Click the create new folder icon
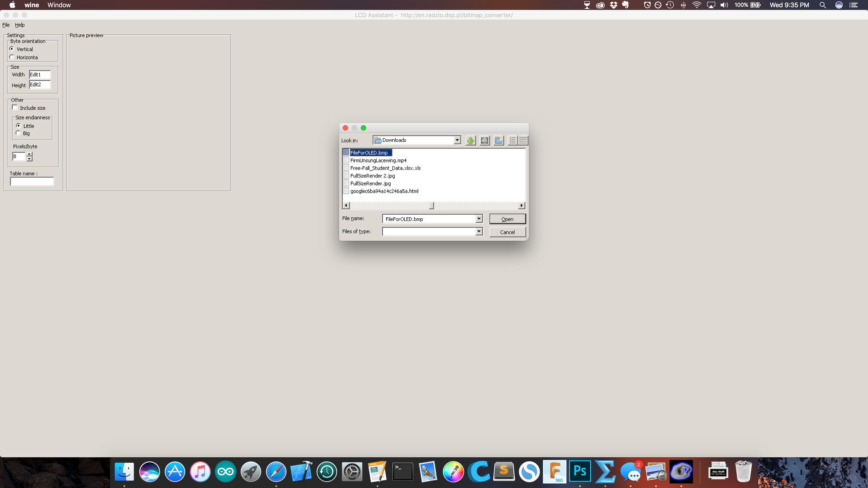868x488 pixels. coord(499,140)
